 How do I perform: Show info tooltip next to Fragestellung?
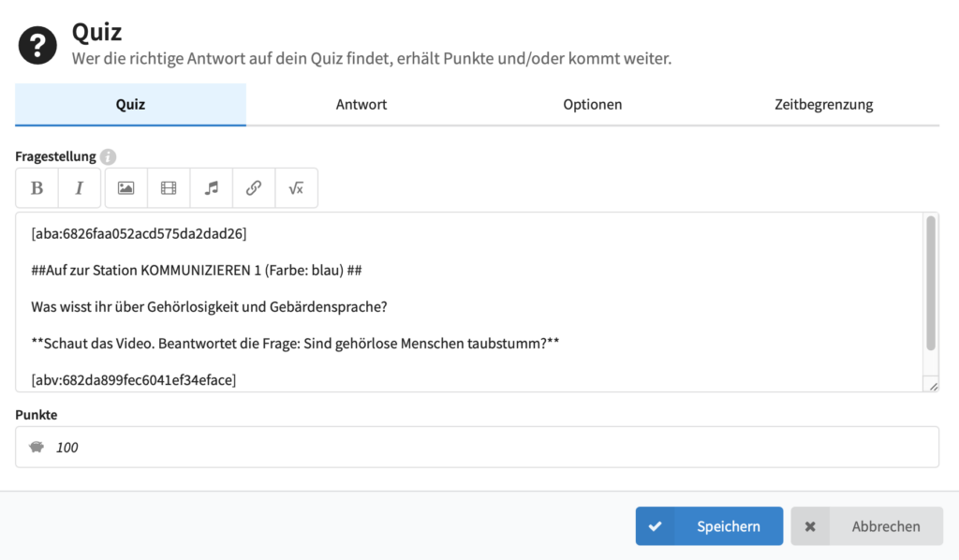click(108, 157)
